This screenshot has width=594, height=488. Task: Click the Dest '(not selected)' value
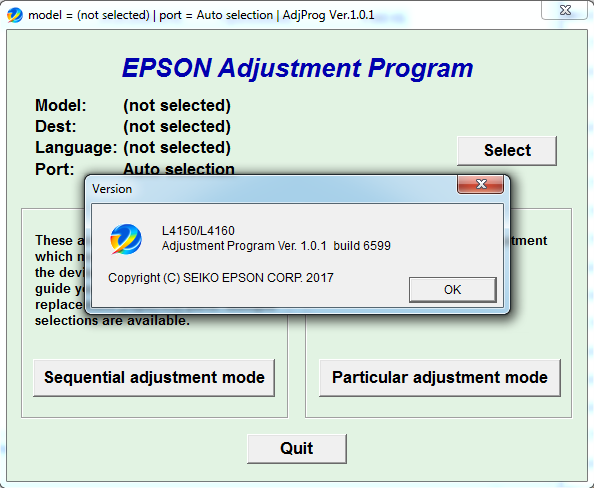point(177,126)
